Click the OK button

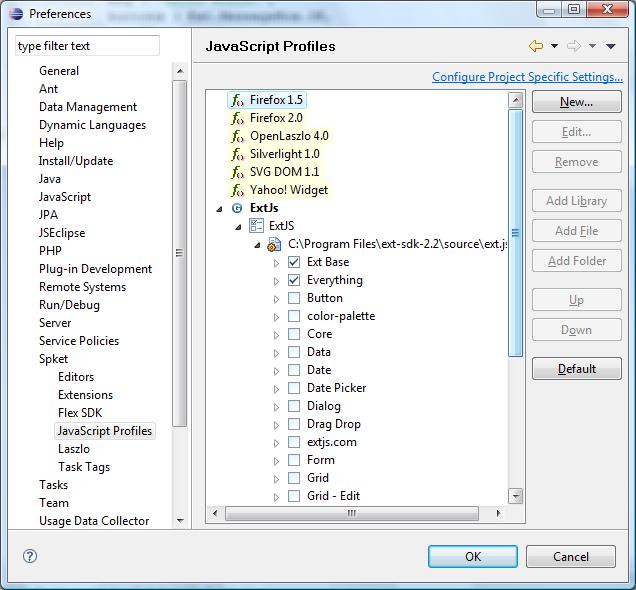click(473, 556)
